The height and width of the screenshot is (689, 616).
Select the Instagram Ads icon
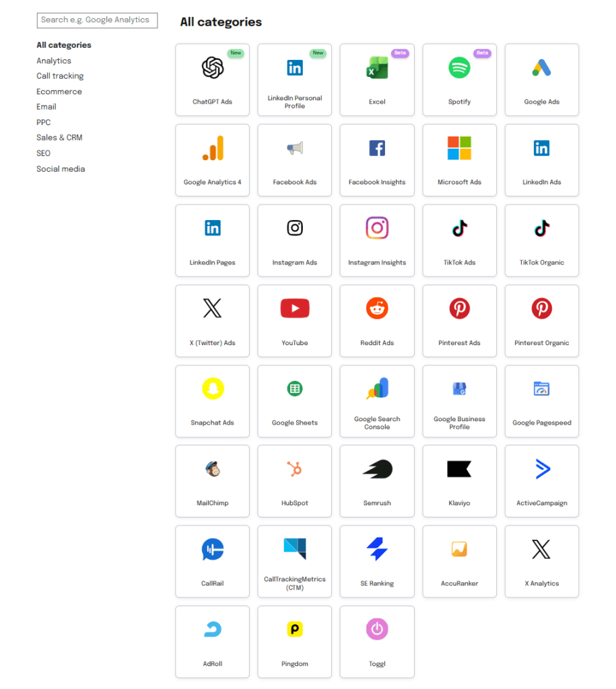click(x=295, y=228)
